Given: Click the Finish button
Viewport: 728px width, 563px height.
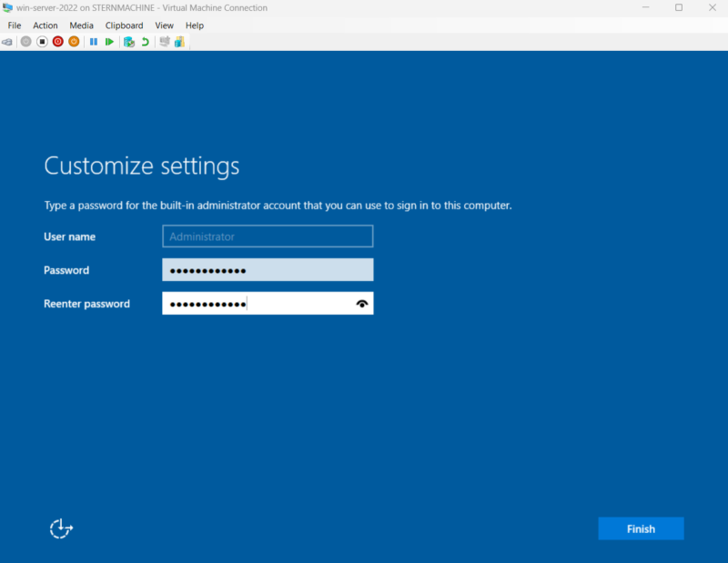Looking at the screenshot, I should [x=642, y=528].
